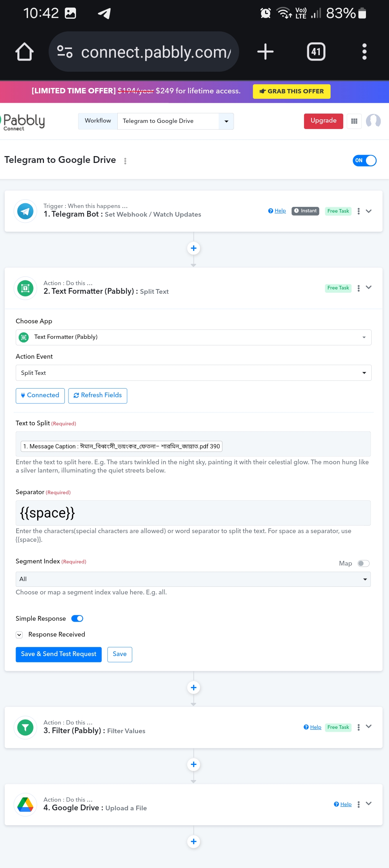
Task: Open the tab switcher showing 41 tabs
Action: point(316,52)
